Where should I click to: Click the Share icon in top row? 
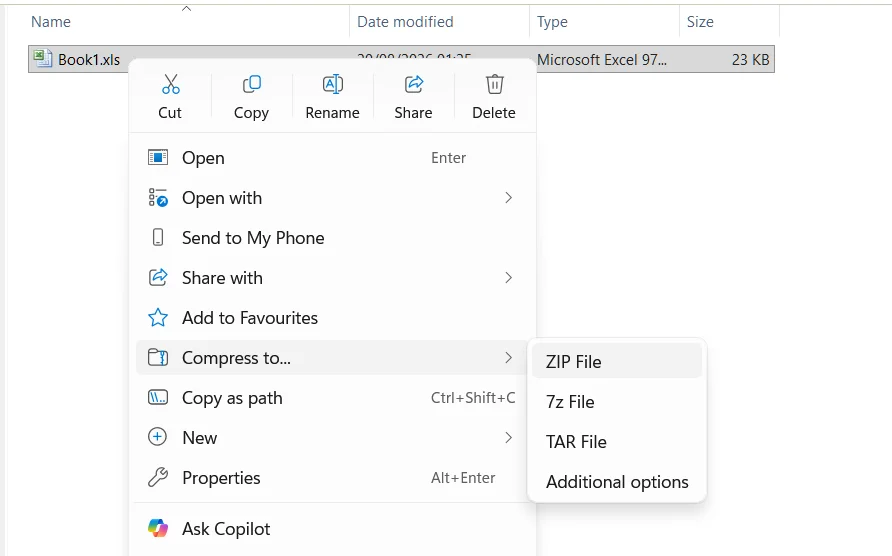pos(414,84)
